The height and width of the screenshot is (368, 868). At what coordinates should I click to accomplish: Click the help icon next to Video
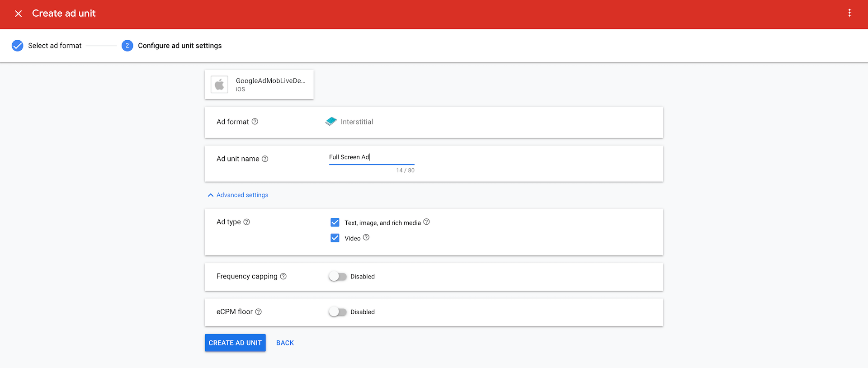366,237
